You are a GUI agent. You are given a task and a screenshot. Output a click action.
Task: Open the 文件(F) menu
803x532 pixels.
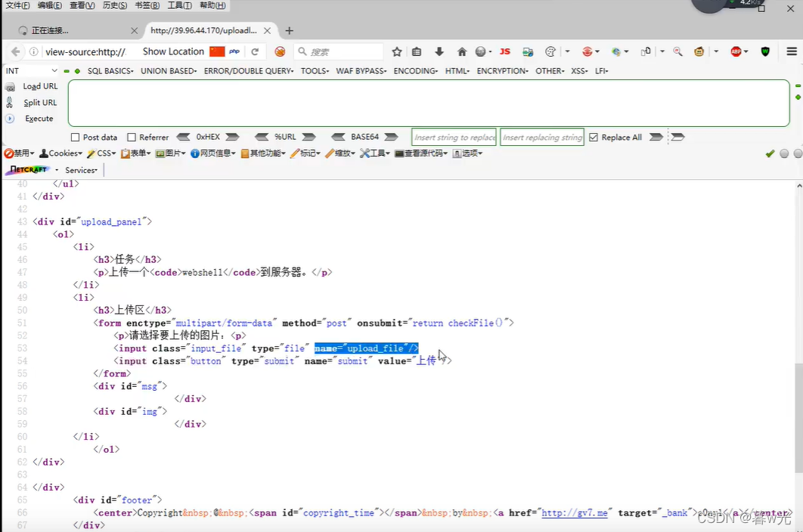click(17, 5)
